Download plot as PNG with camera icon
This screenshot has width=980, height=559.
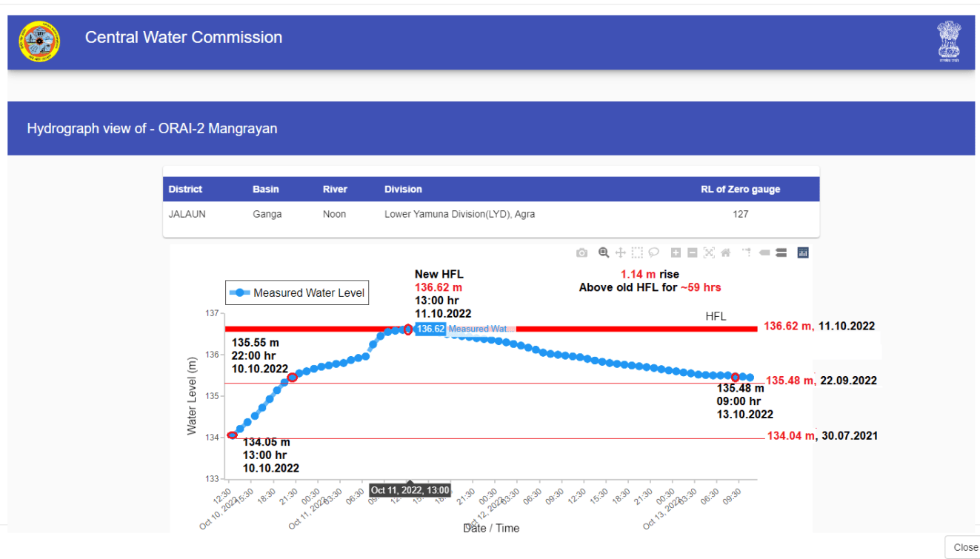(x=581, y=253)
